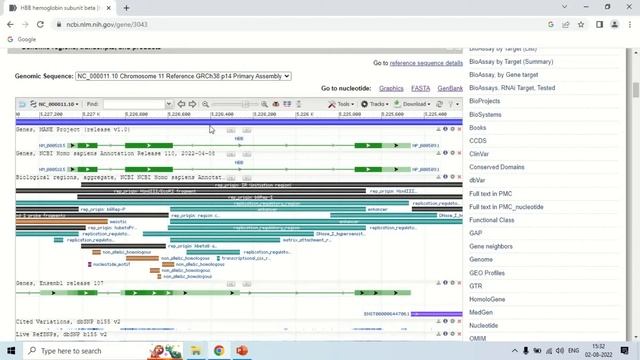Focus the Find text field in viewer
640x360 pixels.
(134, 104)
